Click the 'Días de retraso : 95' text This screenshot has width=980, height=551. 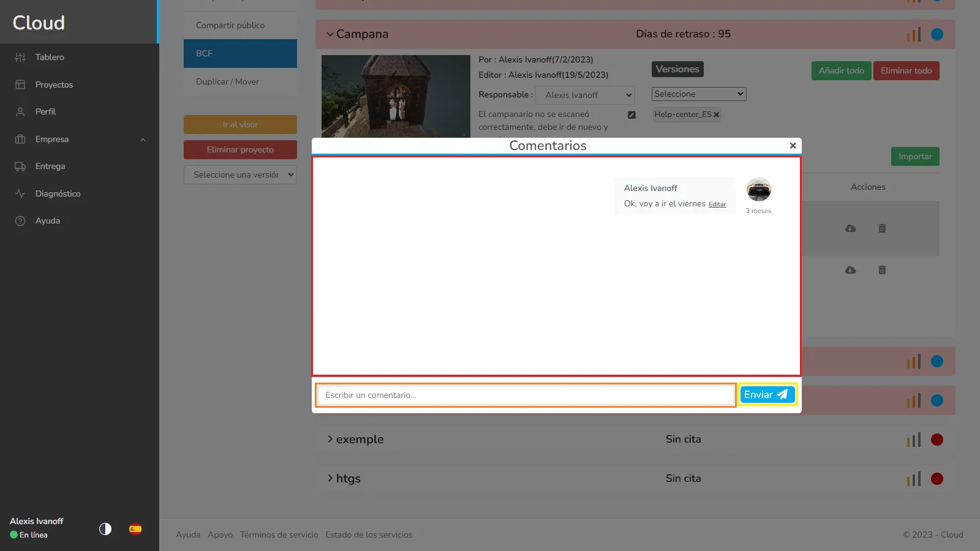(x=683, y=34)
